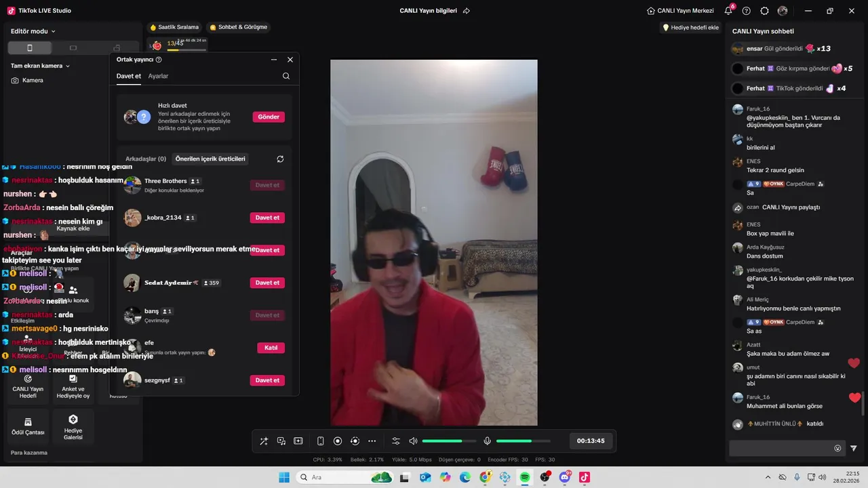Viewport: 868px width, 488px height.
Task: Open CANLI Yayın Hedefi tool
Action: [28, 386]
